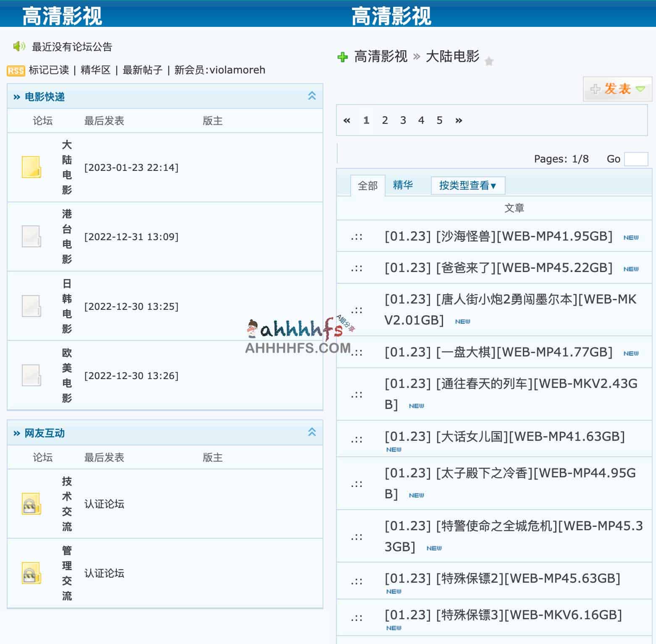Open the 日韩电影 folder icon
Viewport: 656px width, 644px height.
[31, 306]
